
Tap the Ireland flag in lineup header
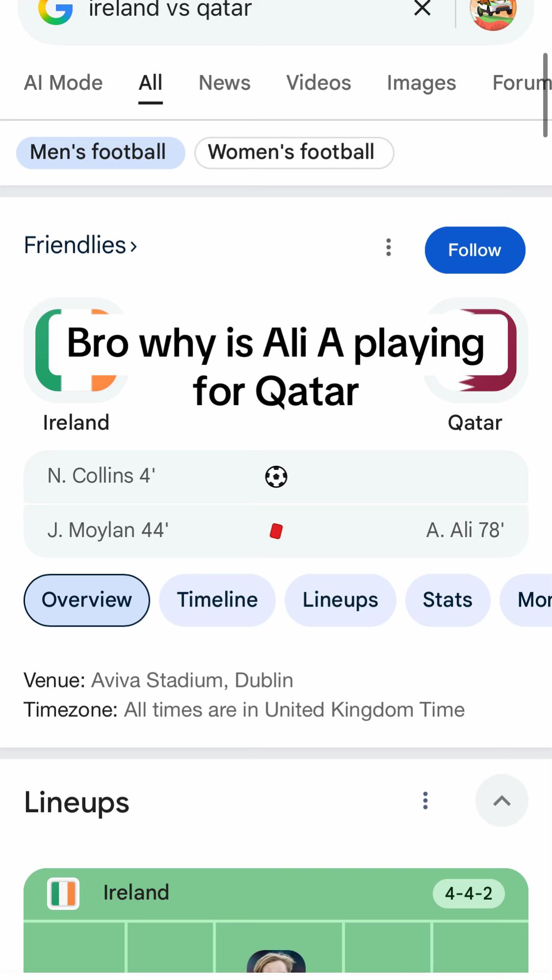click(63, 893)
